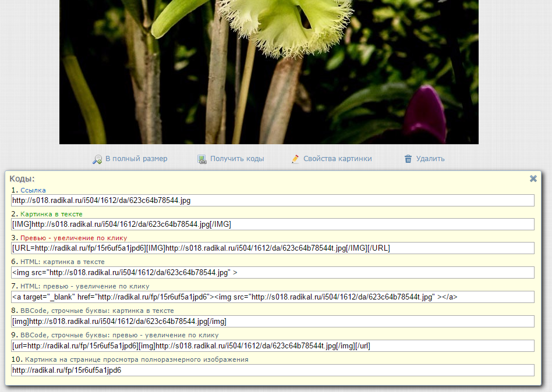Screen dimensions: 552x392
Task: Click the '1. Ссылка' direct URL field
Action: [x=273, y=201]
